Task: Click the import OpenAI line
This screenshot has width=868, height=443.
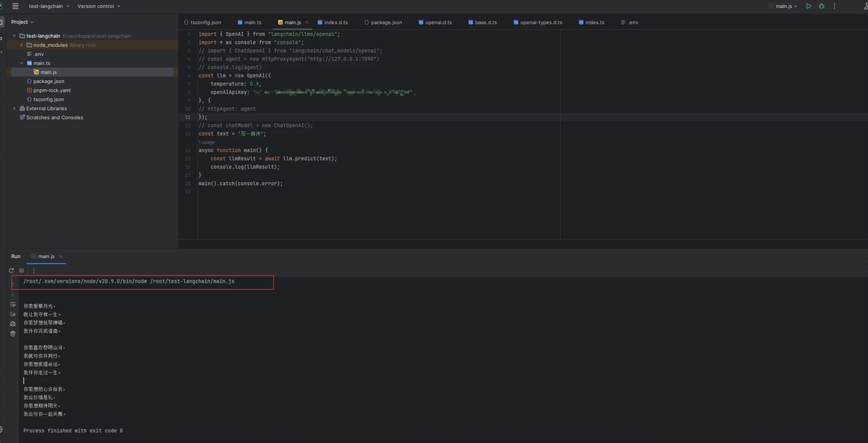Action: (x=269, y=34)
